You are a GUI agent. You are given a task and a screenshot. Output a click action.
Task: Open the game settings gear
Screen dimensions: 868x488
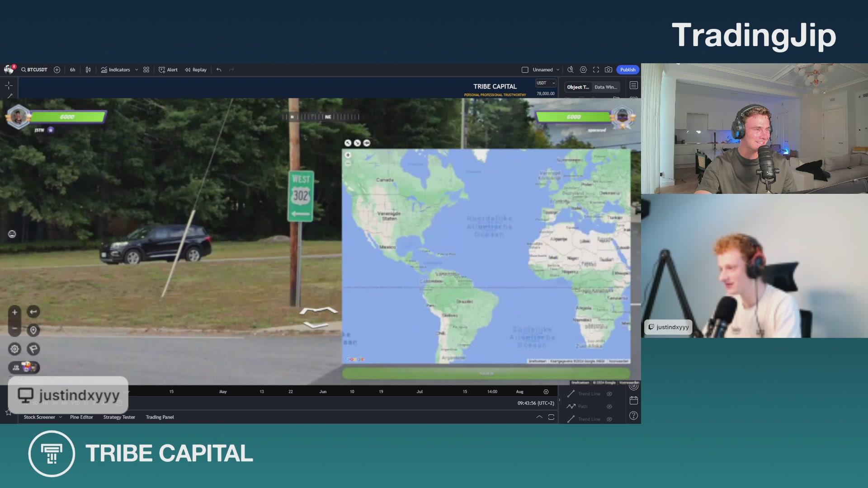coord(15,349)
